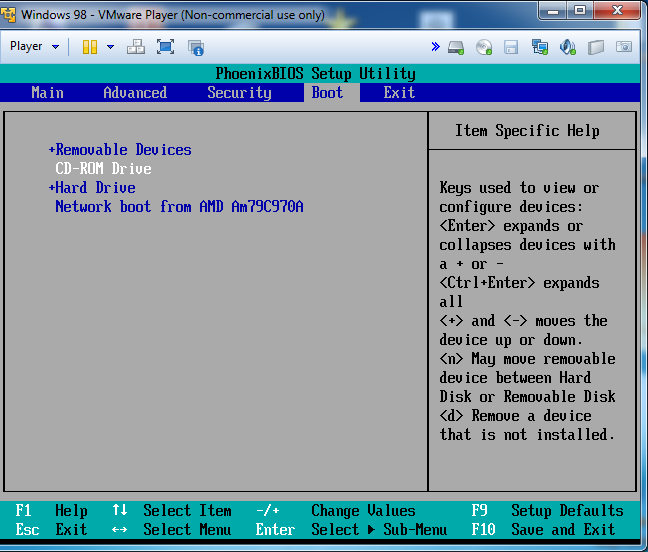Expand the Hard Drive entry
This screenshot has width=648, height=552.
[x=94, y=187]
